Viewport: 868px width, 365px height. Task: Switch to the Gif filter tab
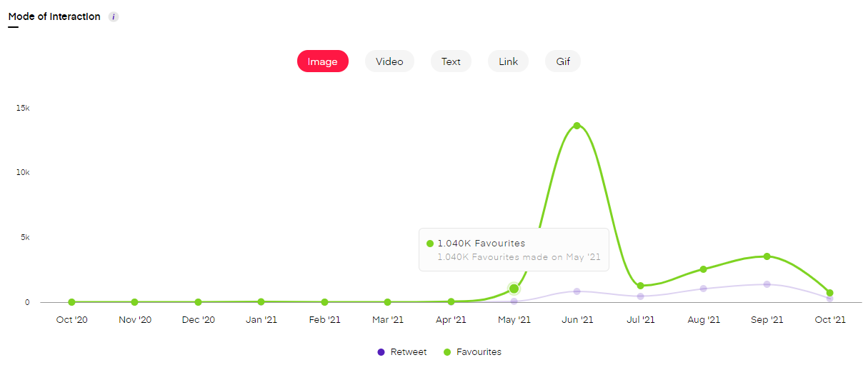(563, 61)
